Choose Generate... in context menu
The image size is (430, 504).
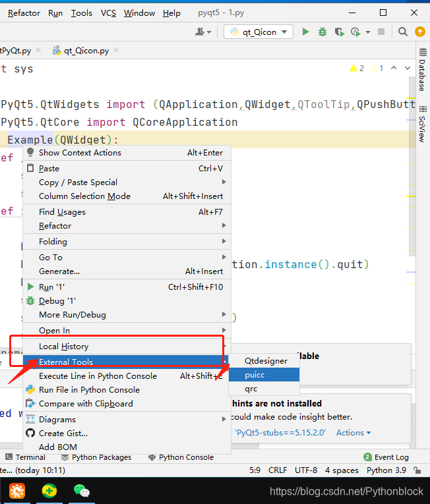point(127,271)
